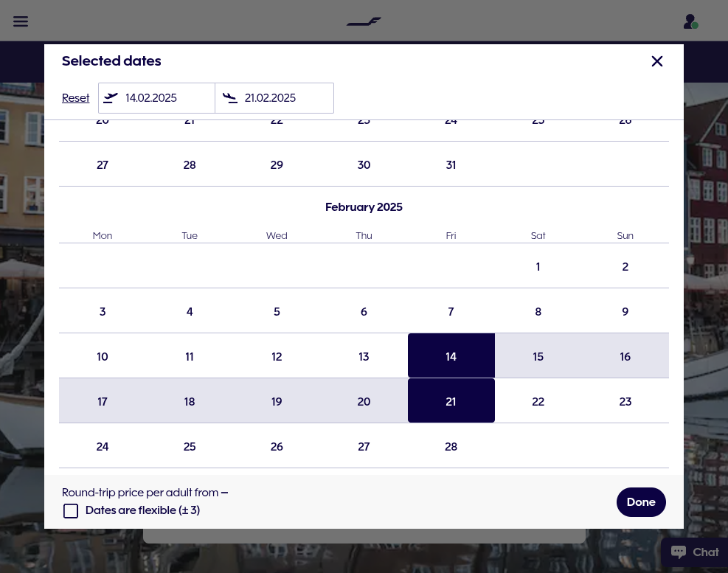Choose February 5

click(x=277, y=312)
